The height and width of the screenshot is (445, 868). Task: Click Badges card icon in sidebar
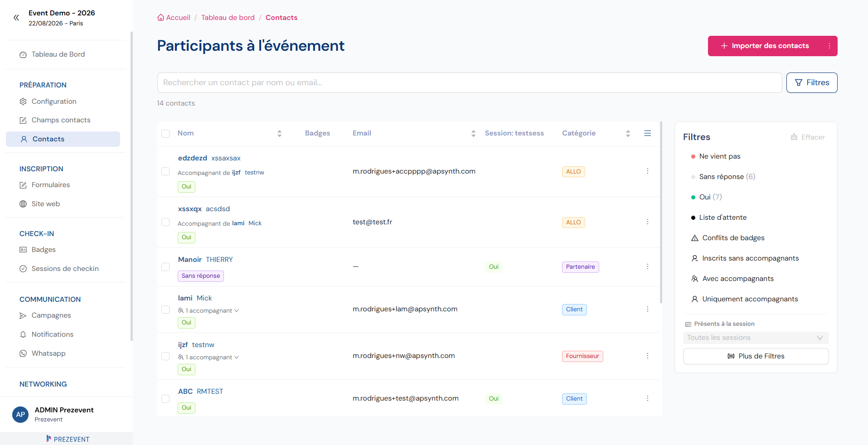pyautogui.click(x=23, y=250)
